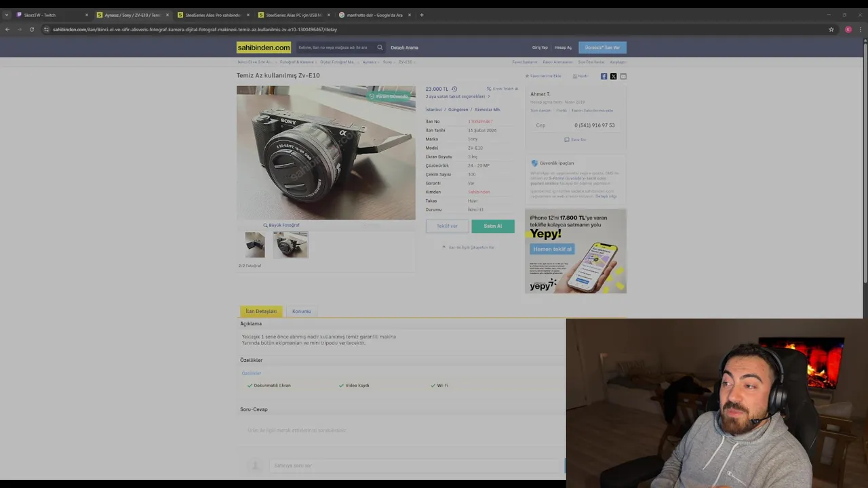Screen dimensions: 868x488
Task: Open tab search dropdown arrow
Action: 7,15
